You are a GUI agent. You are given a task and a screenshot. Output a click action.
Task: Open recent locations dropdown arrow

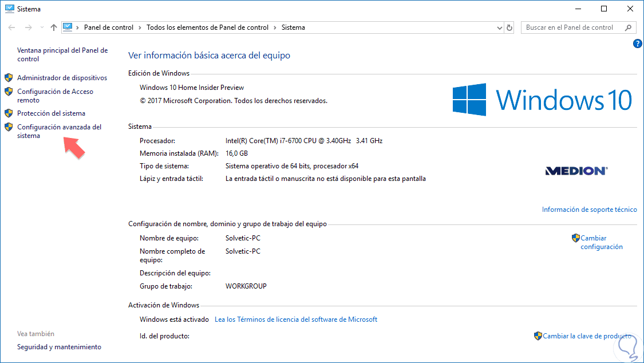[x=42, y=27]
